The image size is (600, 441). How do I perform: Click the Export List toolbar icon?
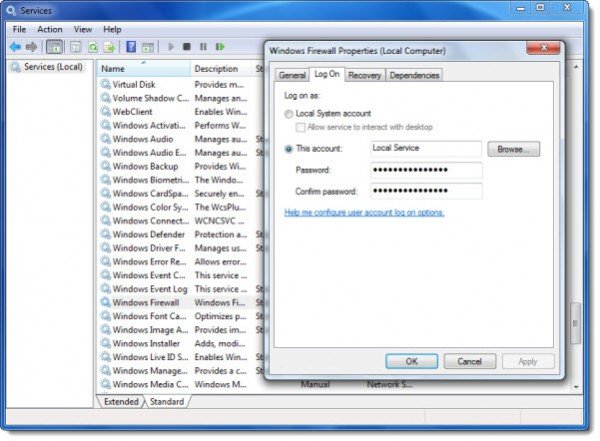pos(110,47)
